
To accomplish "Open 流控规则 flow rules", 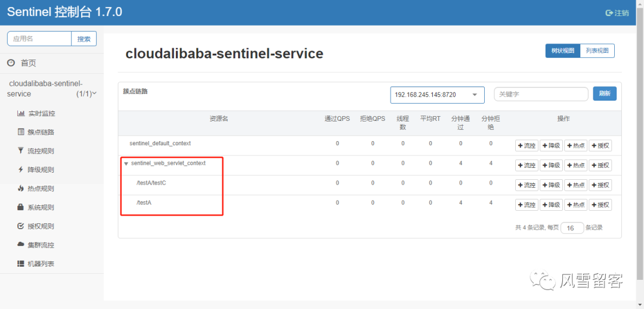I will [x=36, y=151].
